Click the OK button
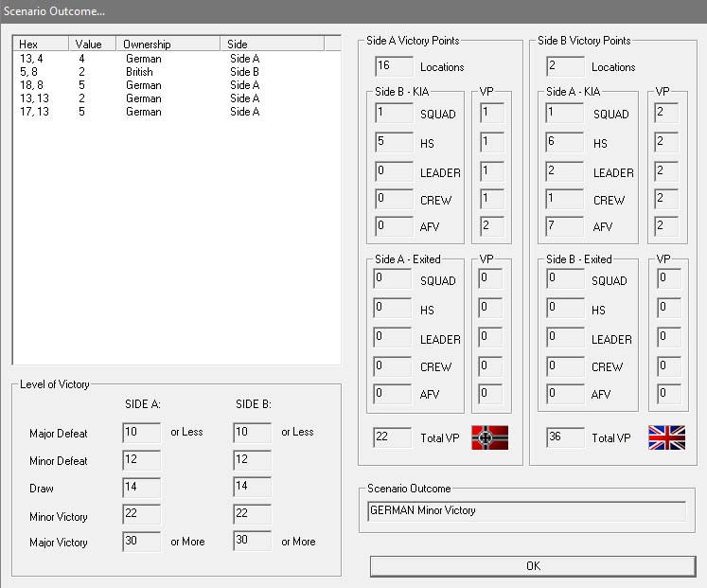The height and width of the screenshot is (588, 707). coord(533,566)
